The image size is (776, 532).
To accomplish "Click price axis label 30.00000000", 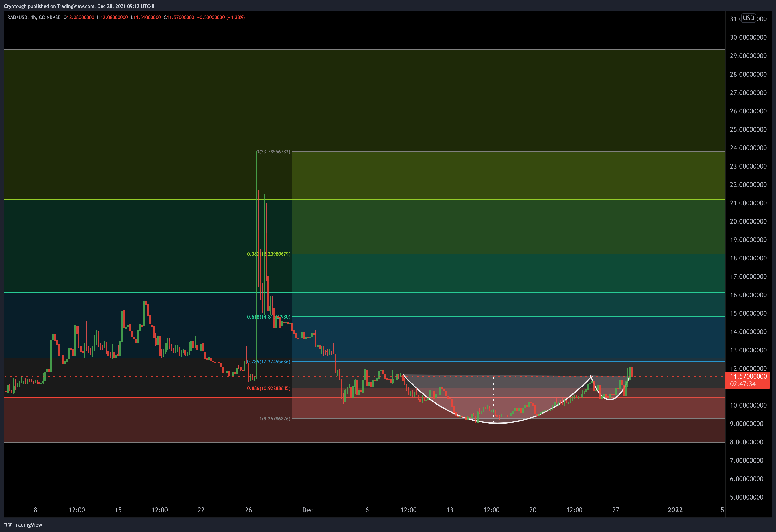I will (x=748, y=37).
